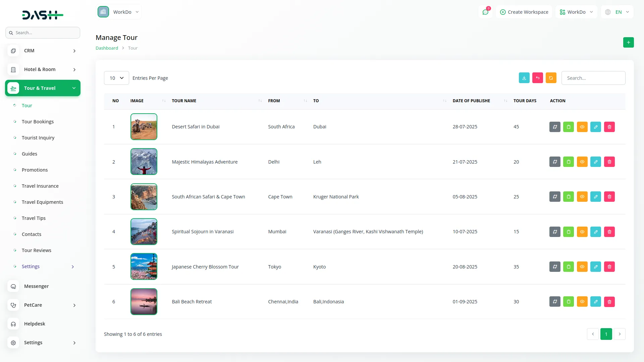Preview Spiritual Sojourn in Varanasi via eye icon

click(x=582, y=232)
